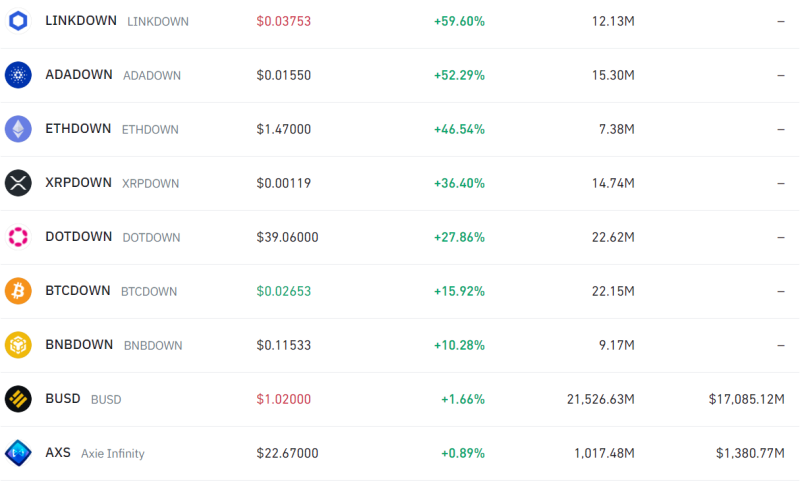Click the +0.89% change value
The width and height of the screenshot is (800, 484).
(463, 453)
